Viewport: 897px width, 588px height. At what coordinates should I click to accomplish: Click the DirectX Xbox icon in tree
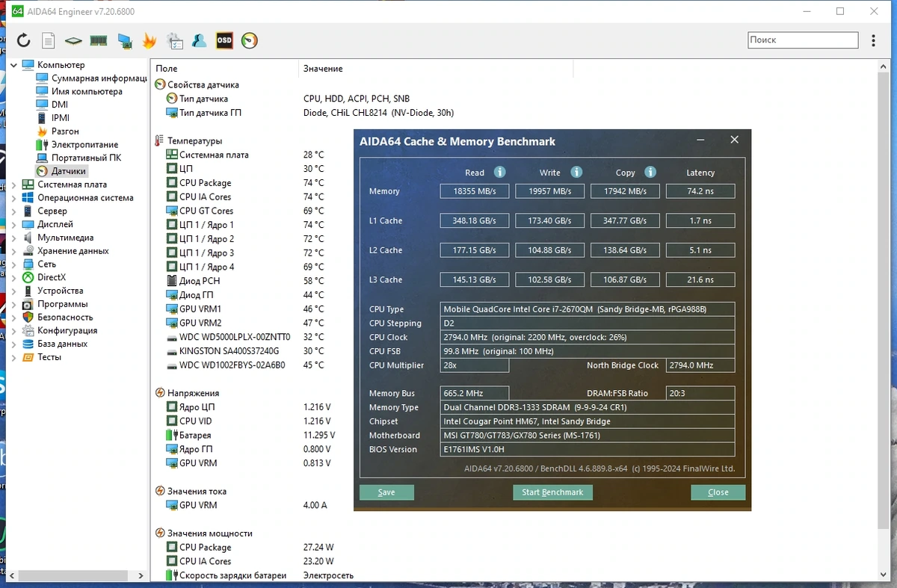coord(28,277)
